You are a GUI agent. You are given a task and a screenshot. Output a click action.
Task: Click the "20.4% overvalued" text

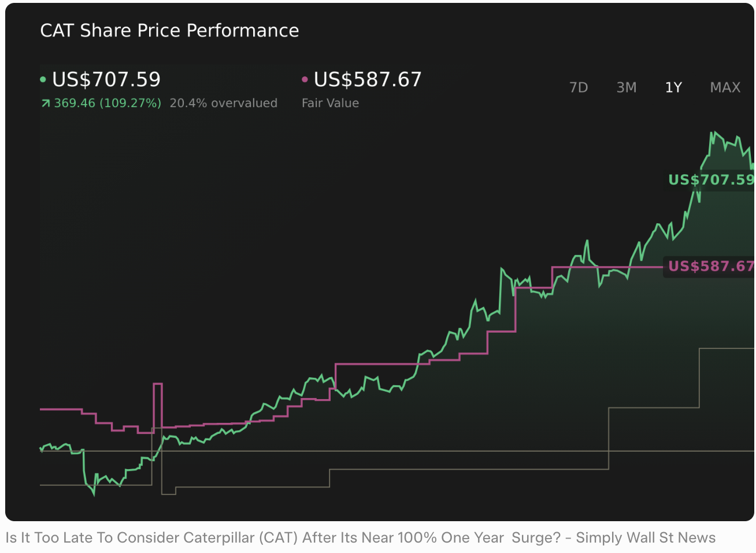223,103
